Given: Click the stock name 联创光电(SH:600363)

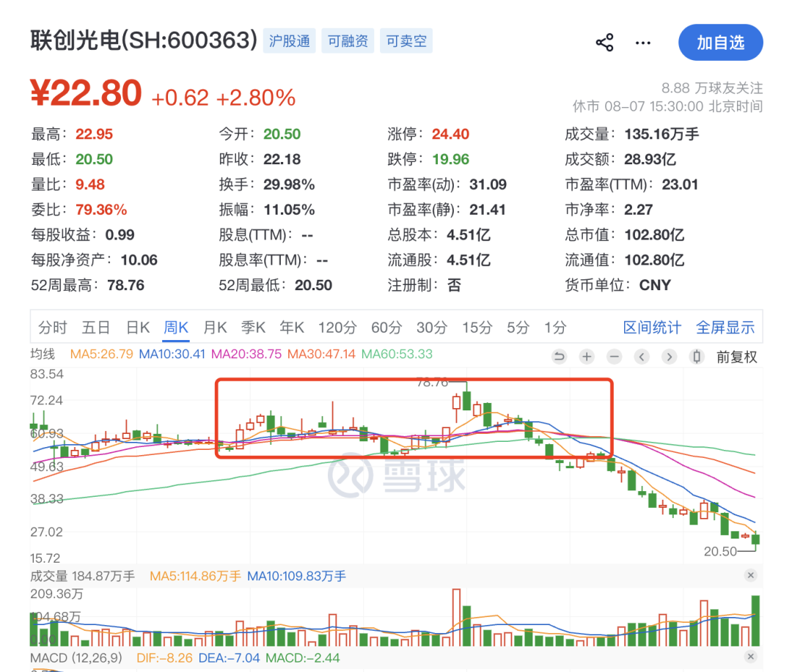Looking at the screenshot, I should click(144, 40).
